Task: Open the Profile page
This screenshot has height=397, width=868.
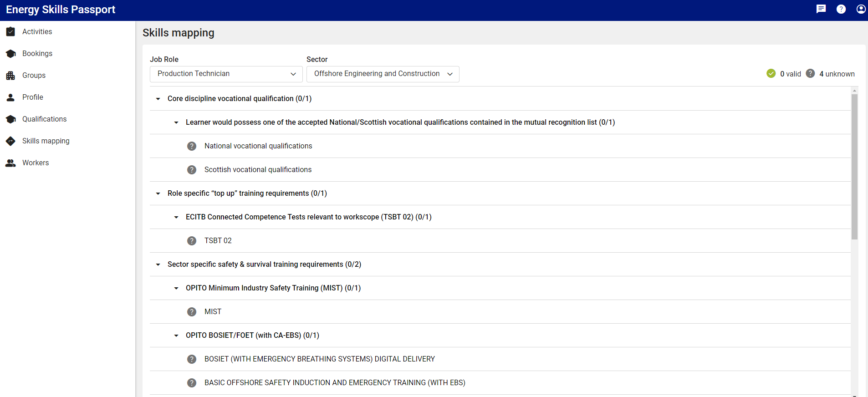Action: pos(33,97)
